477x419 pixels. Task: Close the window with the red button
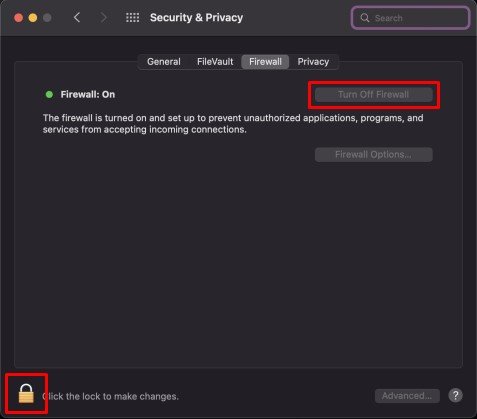pos(19,17)
